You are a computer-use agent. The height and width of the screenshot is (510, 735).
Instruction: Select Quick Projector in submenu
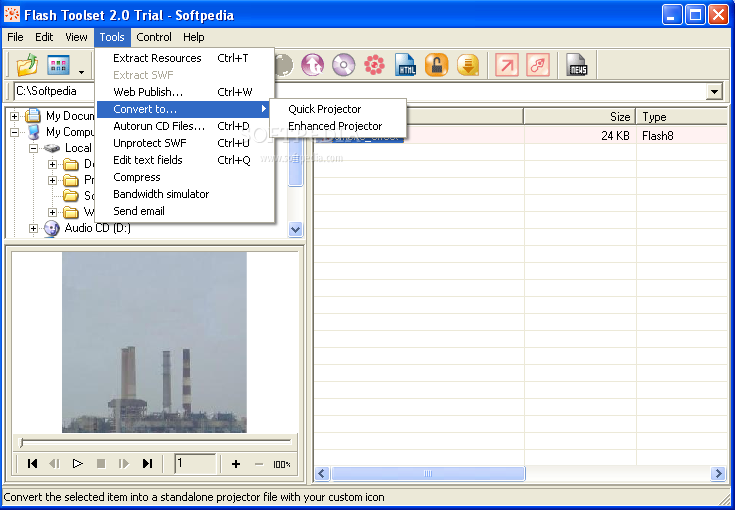coord(338,109)
